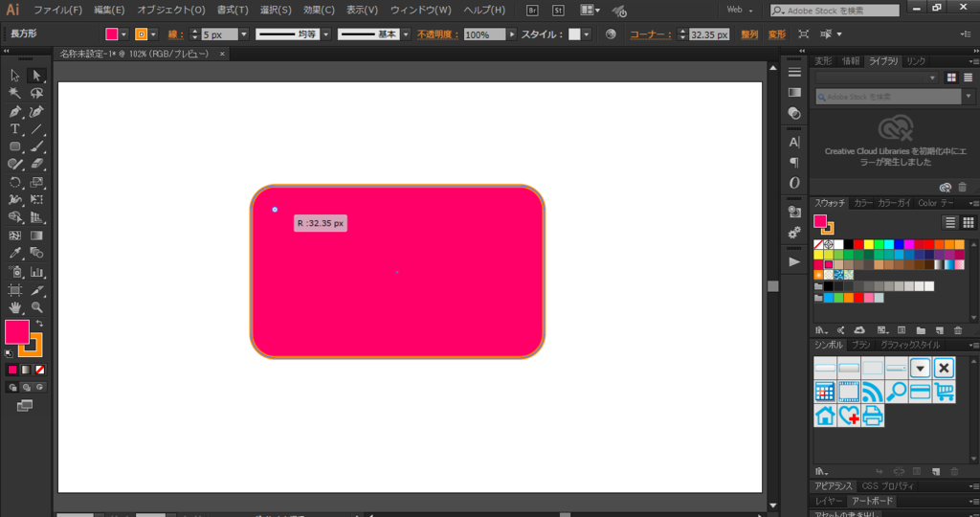Switch to Draw Behind mode
The width and height of the screenshot is (980, 517).
(x=26, y=388)
